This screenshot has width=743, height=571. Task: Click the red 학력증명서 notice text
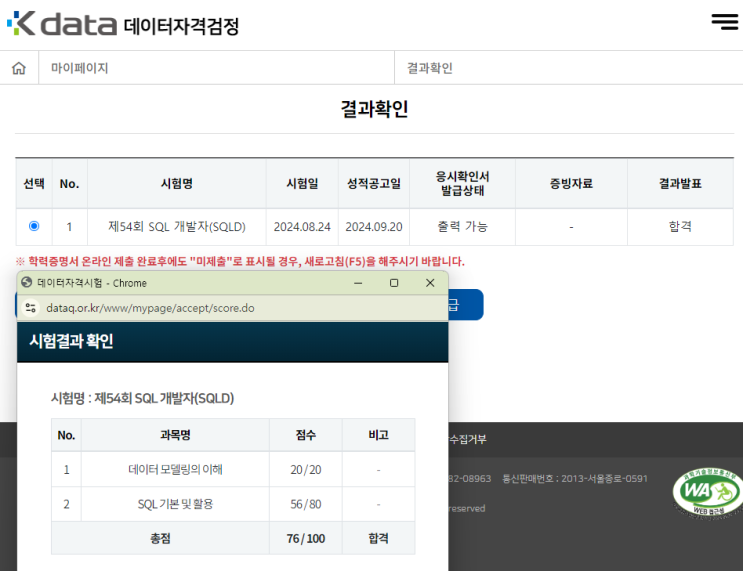[x=240, y=261]
